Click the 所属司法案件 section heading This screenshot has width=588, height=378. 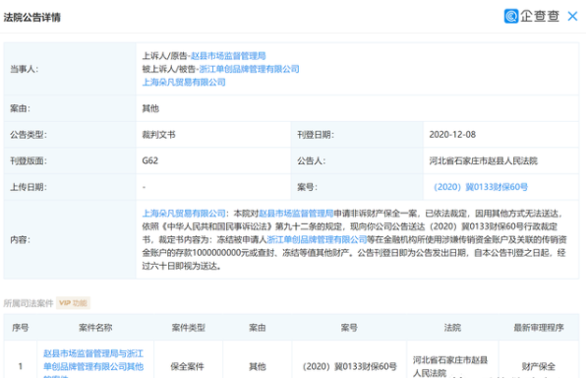pos(29,303)
